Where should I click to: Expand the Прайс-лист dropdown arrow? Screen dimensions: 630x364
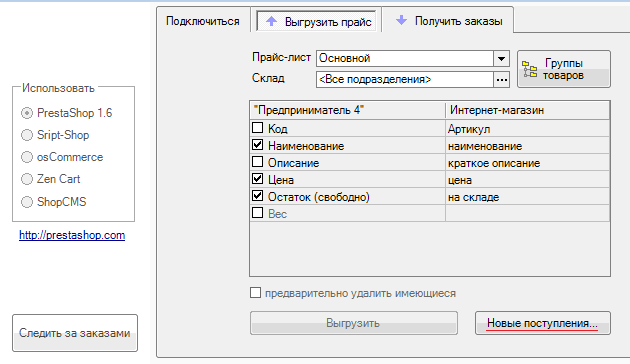tap(501, 59)
